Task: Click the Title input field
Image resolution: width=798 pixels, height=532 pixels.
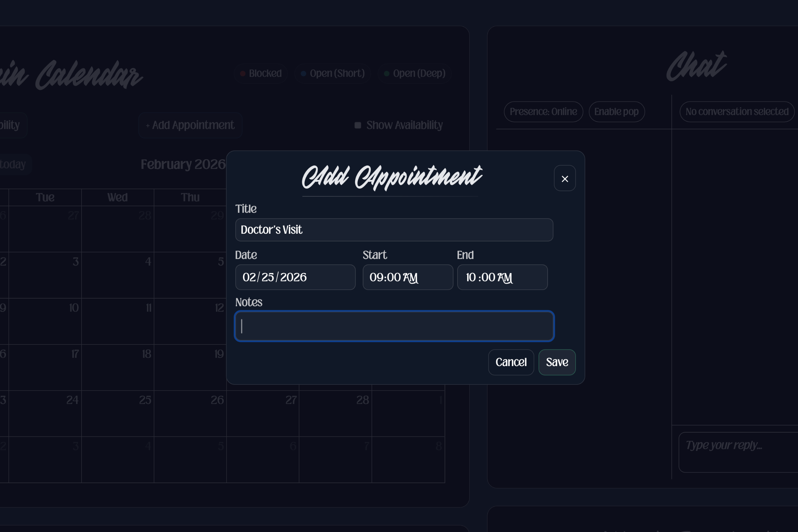Action: pyautogui.click(x=394, y=230)
